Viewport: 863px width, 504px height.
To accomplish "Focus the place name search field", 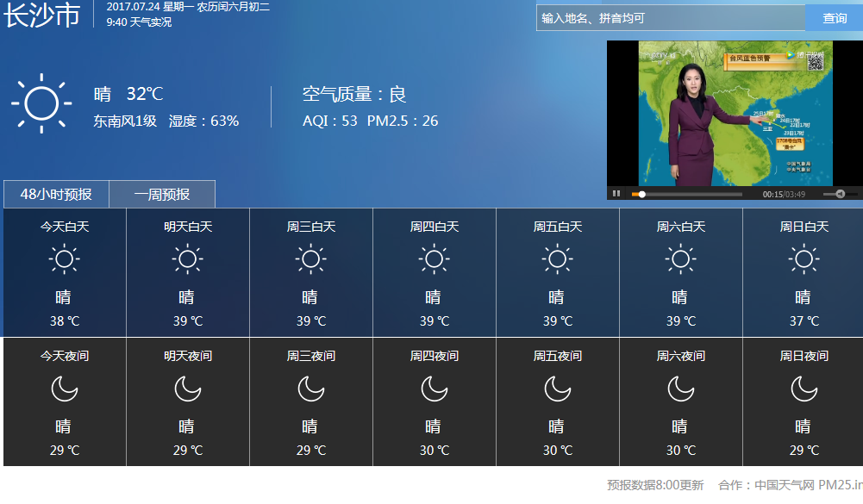I will (x=671, y=18).
